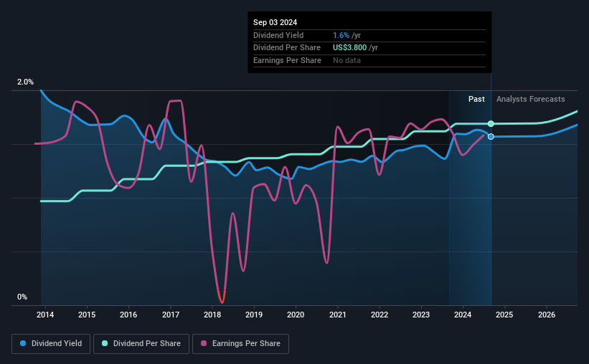Click the 2021 x-axis label
The height and width of the screenshot is (364, 589).
[338, 315]
